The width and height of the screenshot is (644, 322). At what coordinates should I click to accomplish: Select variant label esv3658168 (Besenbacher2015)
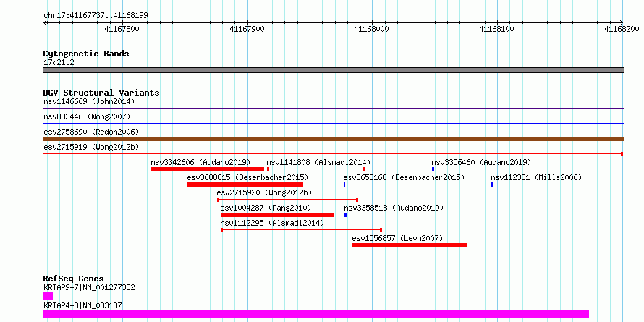[x=404, y=177]
